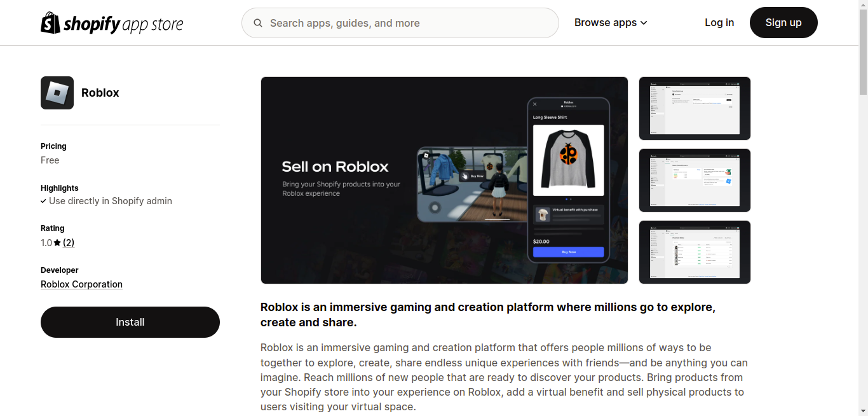Open the Sell on Roblox main image
Screen dimensions: 868x416
pos(444,180)
